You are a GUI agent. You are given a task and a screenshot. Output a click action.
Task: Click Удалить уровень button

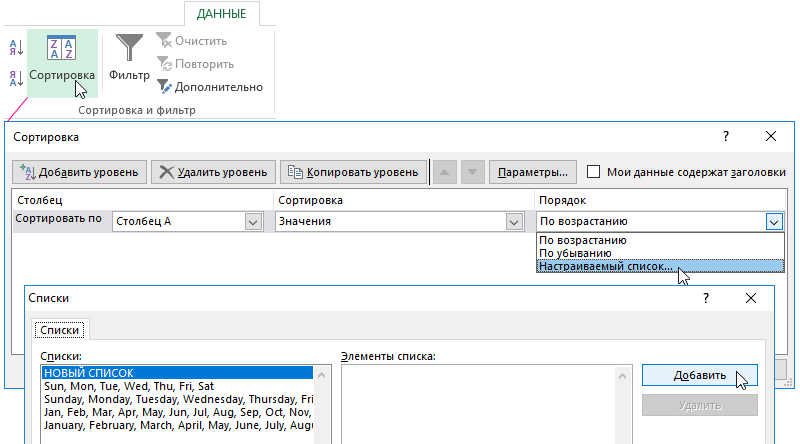point(213,172)
